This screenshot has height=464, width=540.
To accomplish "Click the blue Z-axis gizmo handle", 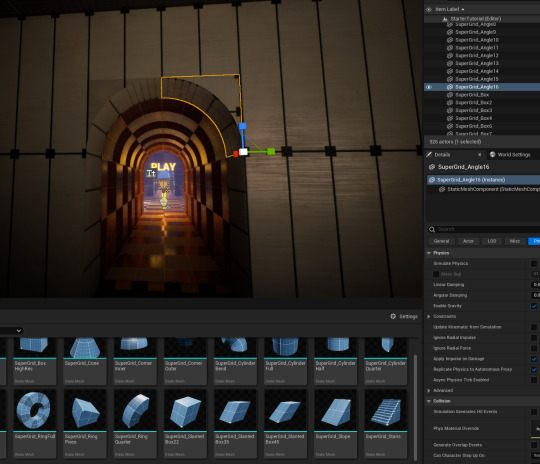I will click(242, 126).
